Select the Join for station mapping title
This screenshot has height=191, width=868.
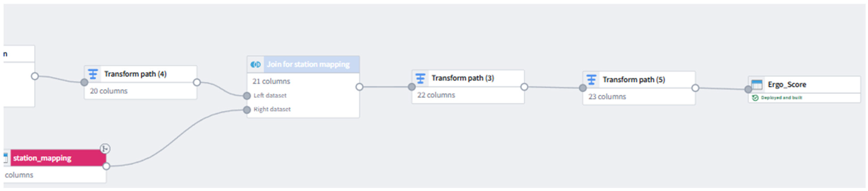[x=308, y=64]
